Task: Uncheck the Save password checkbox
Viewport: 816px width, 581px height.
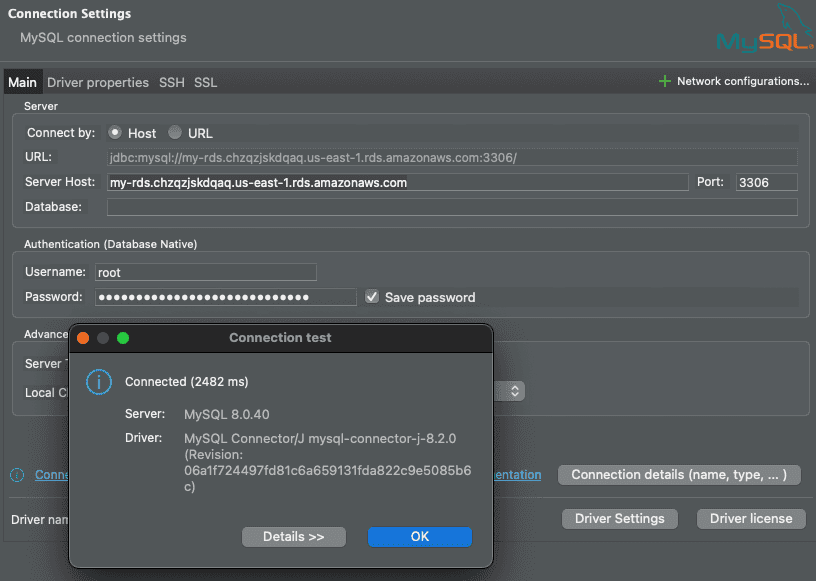Action: (x=372, y=297)
